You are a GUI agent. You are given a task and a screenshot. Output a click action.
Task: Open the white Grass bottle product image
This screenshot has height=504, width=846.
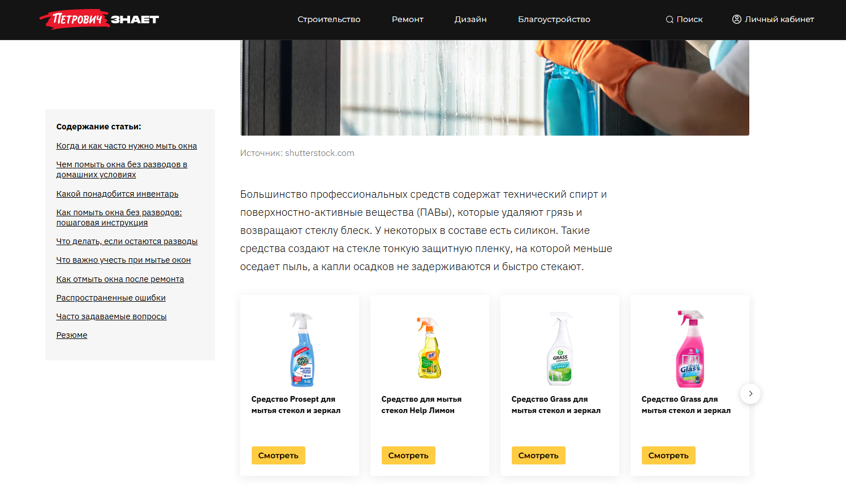pyautogui.click(x=560, y=349)
